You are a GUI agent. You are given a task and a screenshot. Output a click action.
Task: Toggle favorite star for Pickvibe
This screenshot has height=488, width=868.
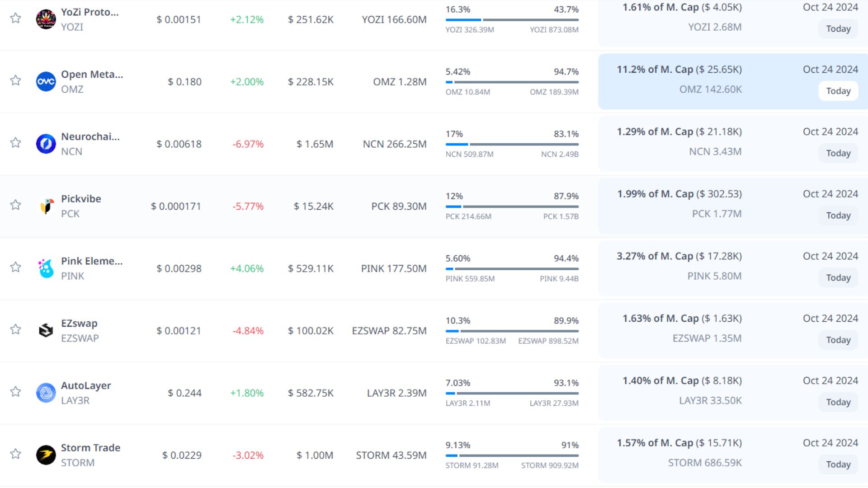[x=16, y=205]
